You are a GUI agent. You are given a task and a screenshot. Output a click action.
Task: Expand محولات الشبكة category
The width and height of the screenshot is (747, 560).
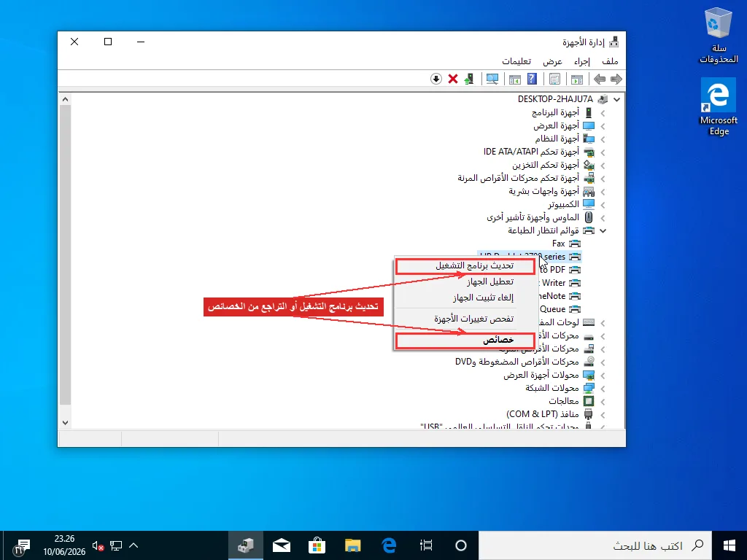(x=603, y=388)
